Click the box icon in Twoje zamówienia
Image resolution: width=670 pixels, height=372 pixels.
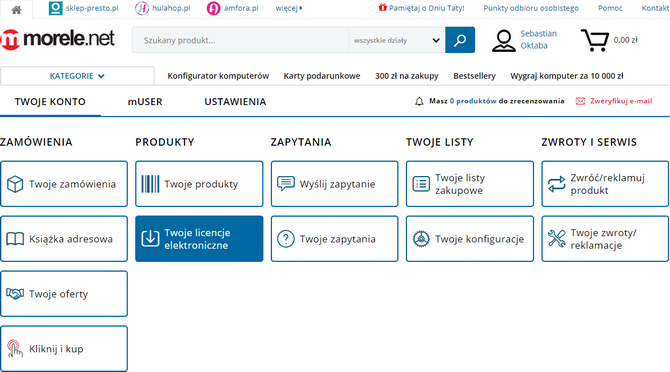coord(15,184)
